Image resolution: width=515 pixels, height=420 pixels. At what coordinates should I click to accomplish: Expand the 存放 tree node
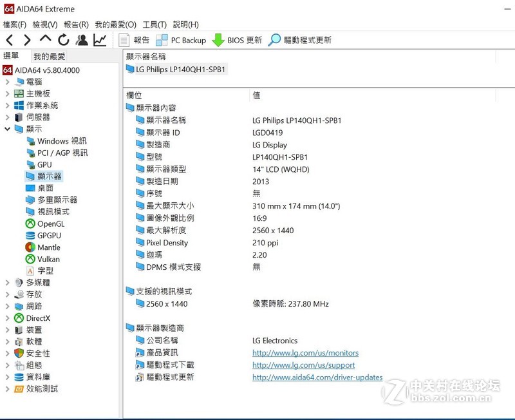click(7, 294)
